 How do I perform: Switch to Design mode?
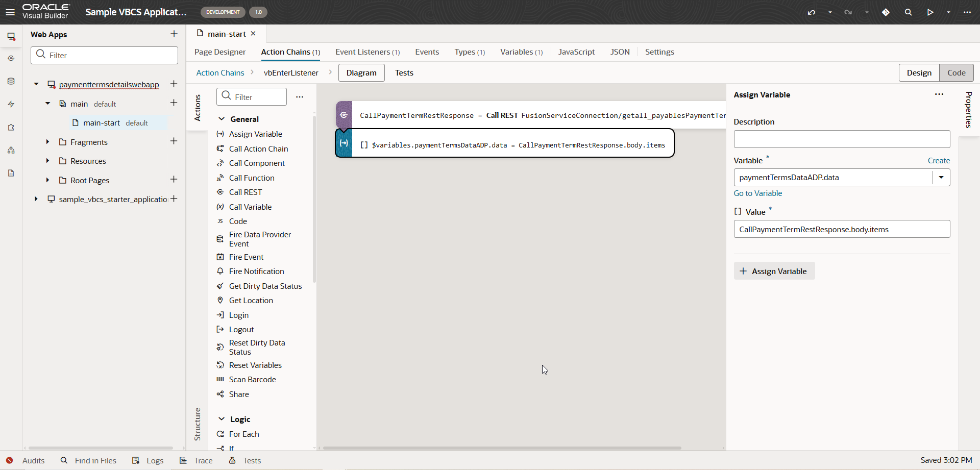click(919, 73)
